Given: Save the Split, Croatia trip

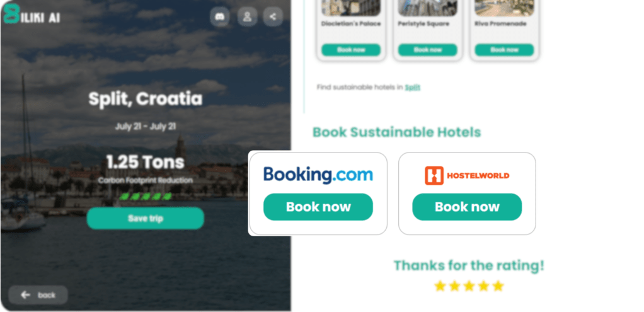Looking at the screenshot, I should point(146,218).
